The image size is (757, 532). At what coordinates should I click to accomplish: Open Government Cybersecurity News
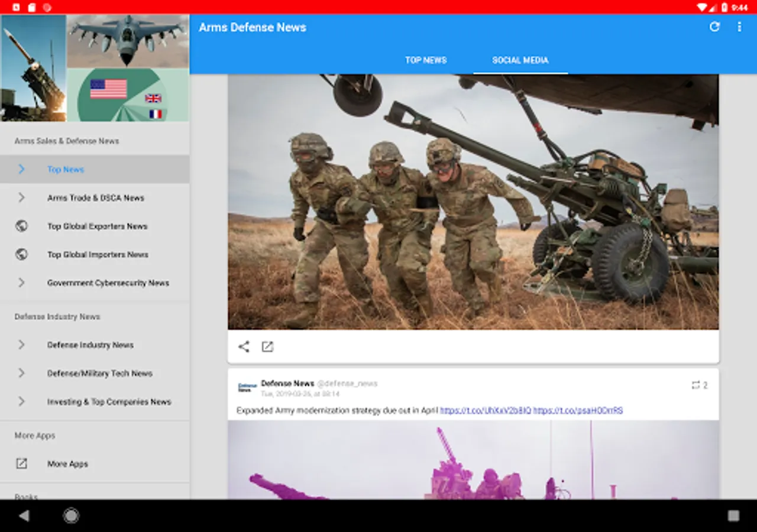(95, 283)
